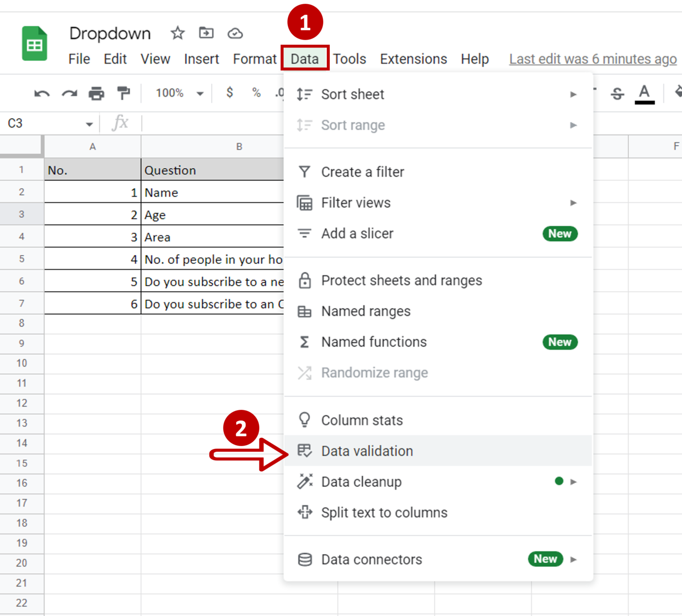Image resolution: width=682 pixels, height=616 pixels.
Task: Print the spreadsheet
Action: point(97,93)
